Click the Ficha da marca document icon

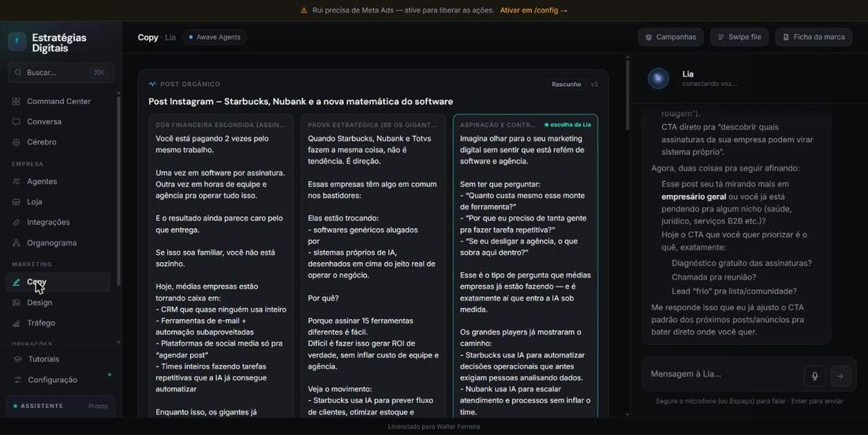click(785, 37)
